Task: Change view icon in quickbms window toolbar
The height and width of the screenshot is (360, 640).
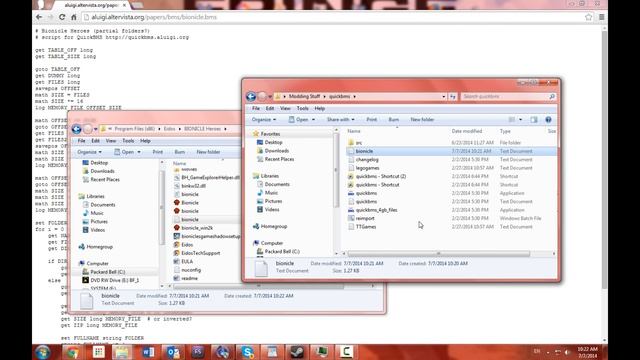Action: (x=512, y=120)
